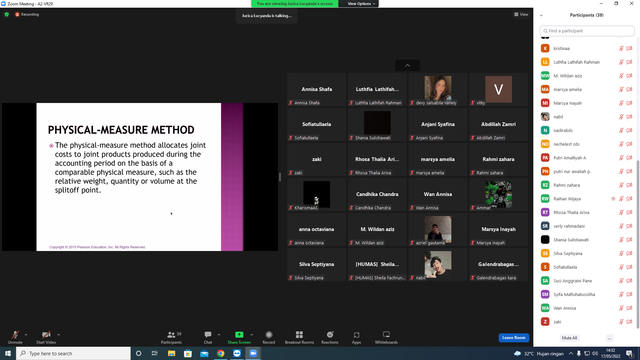
Task: Click the shared slide titled Physical-Measure Method
Action: [140, 177]
